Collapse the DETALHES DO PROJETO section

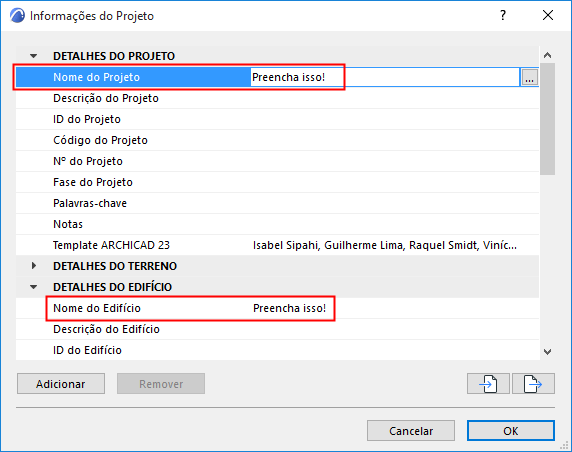coord(34,56)
